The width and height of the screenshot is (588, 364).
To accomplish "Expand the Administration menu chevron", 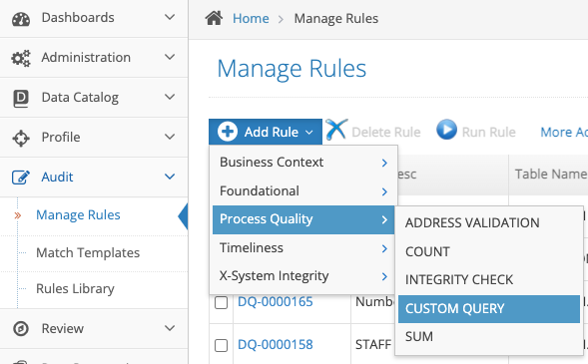I will click(x=170, y=57).
